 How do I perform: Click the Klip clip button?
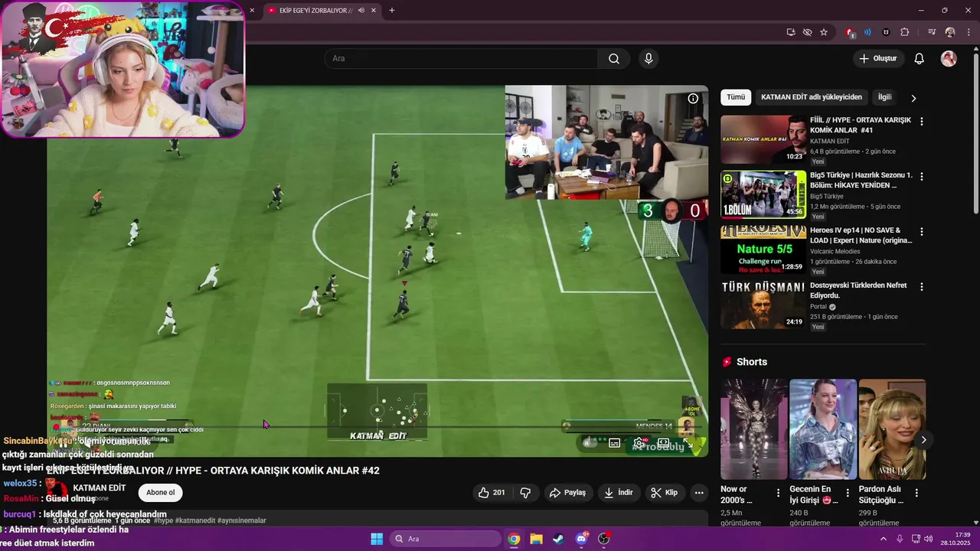pyautogui.click(x=665, y=493)
